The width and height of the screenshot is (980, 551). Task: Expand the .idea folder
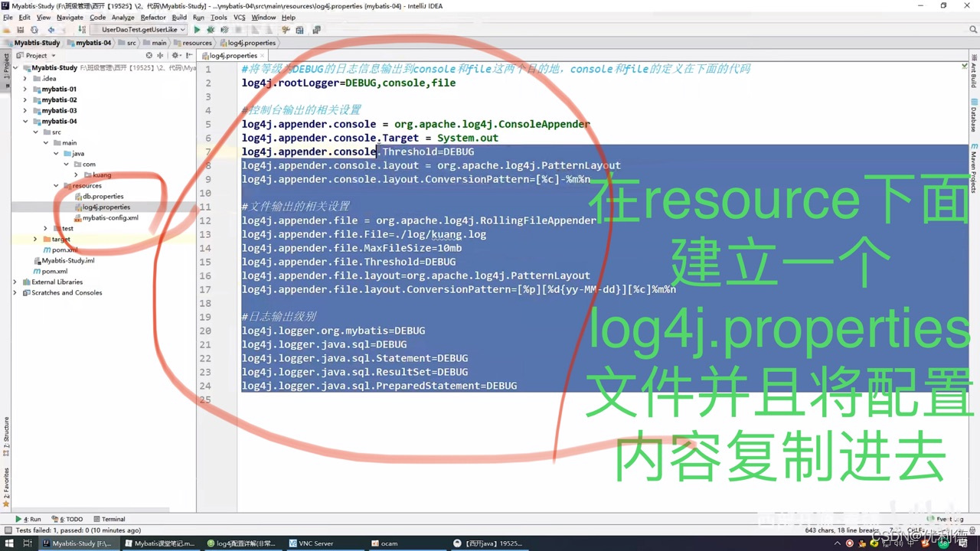tap(25, 78)
